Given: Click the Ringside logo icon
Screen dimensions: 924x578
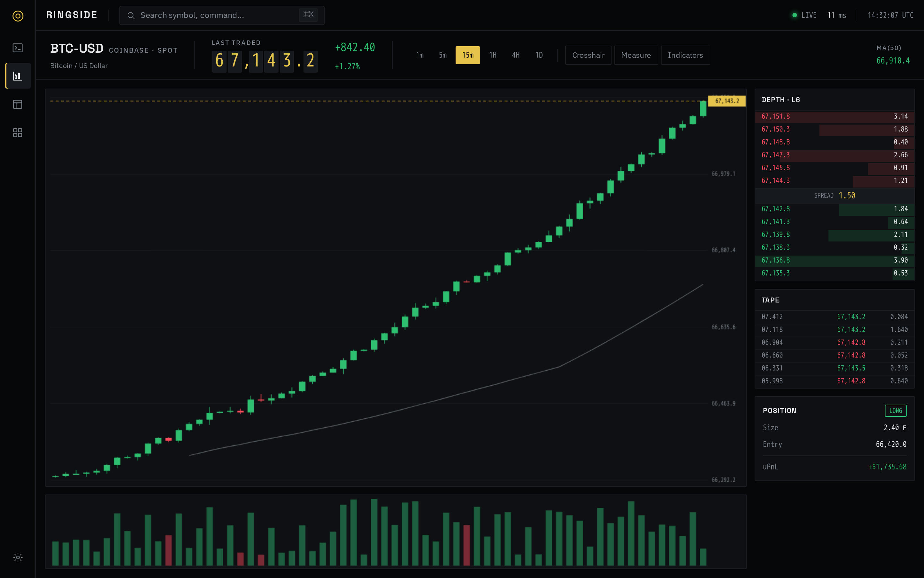Looking at the screenshot, I should point(18,16).
